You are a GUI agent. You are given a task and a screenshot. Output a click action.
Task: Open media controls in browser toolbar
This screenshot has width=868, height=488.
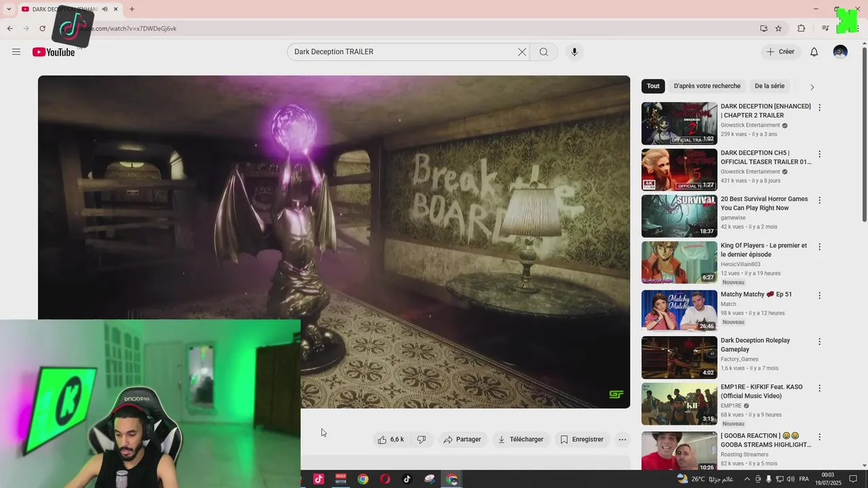[825, 28]
